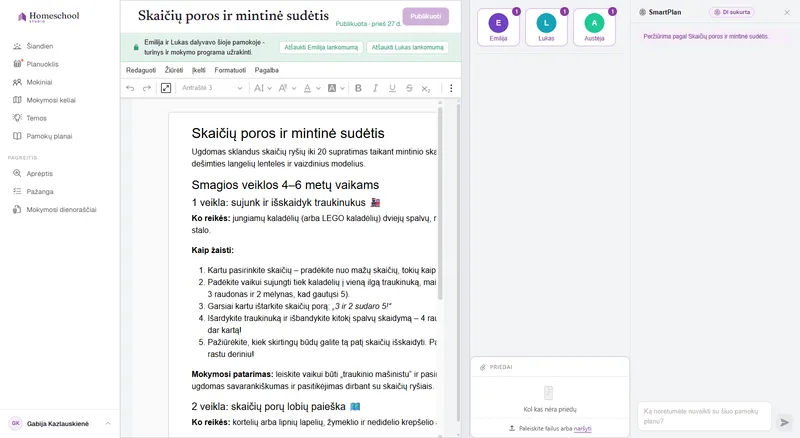Open the Šiandien sidebar page

pos(40,46)
